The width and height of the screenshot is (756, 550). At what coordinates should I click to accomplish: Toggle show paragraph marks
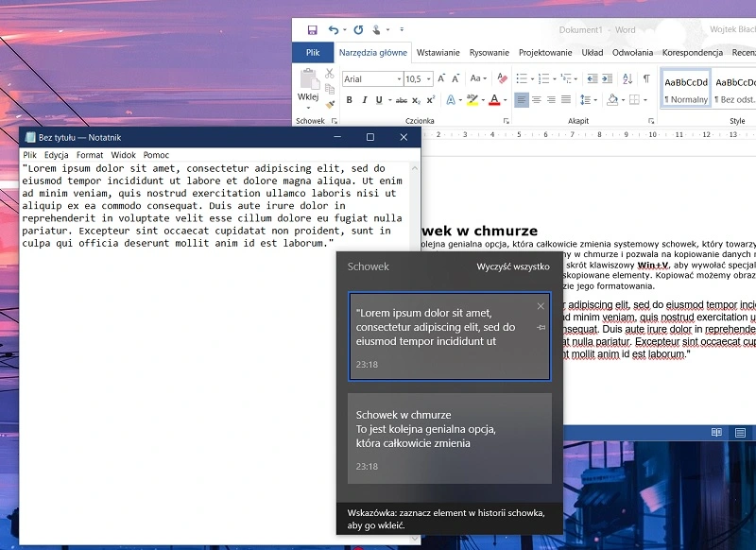(646, 78)
